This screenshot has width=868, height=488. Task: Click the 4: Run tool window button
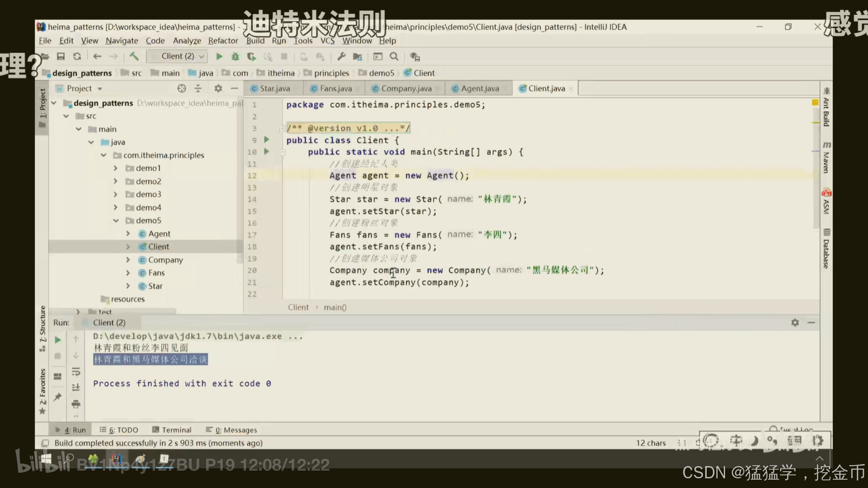[x=71, y=430]
